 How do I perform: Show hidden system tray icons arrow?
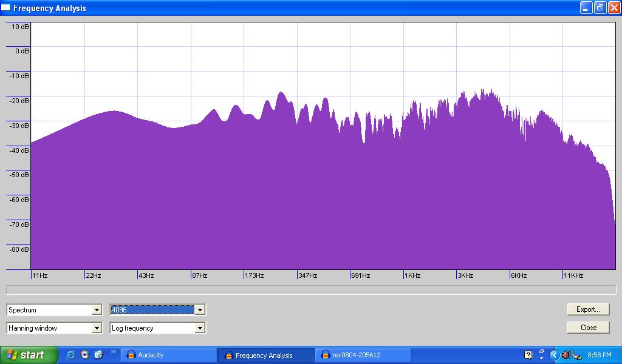tap(554, 355)
